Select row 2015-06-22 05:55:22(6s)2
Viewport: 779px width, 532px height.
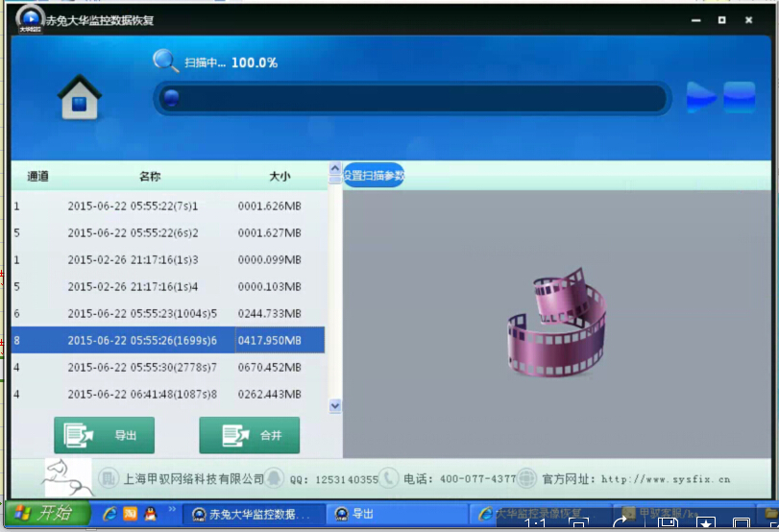click(x=168, y=232)
